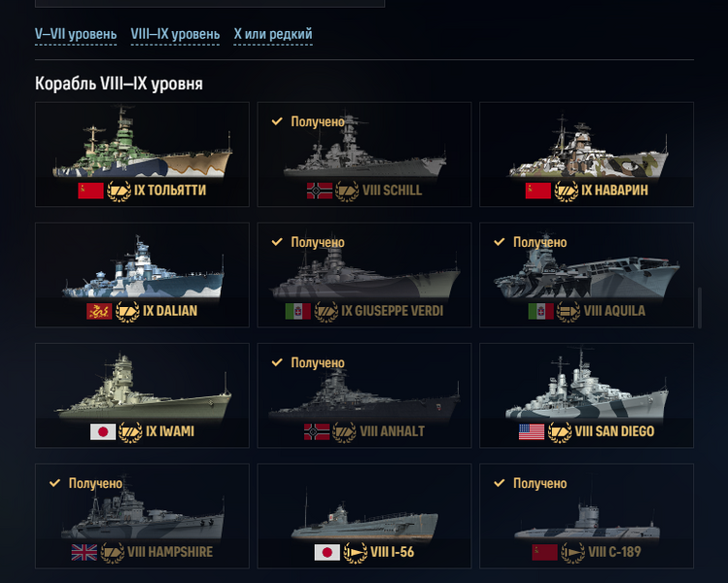Click the ship class emblem beside Aquila

(x=568, y=311)
